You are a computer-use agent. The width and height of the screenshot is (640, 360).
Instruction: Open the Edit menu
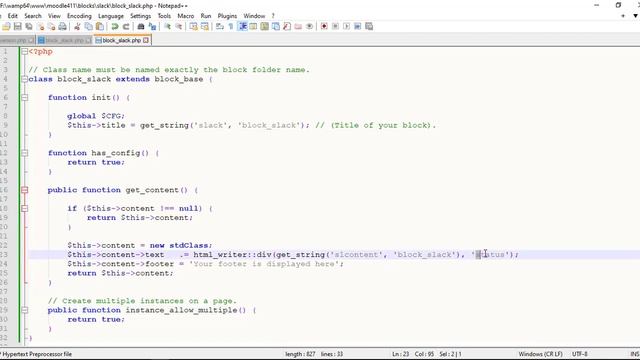[13, 16]
